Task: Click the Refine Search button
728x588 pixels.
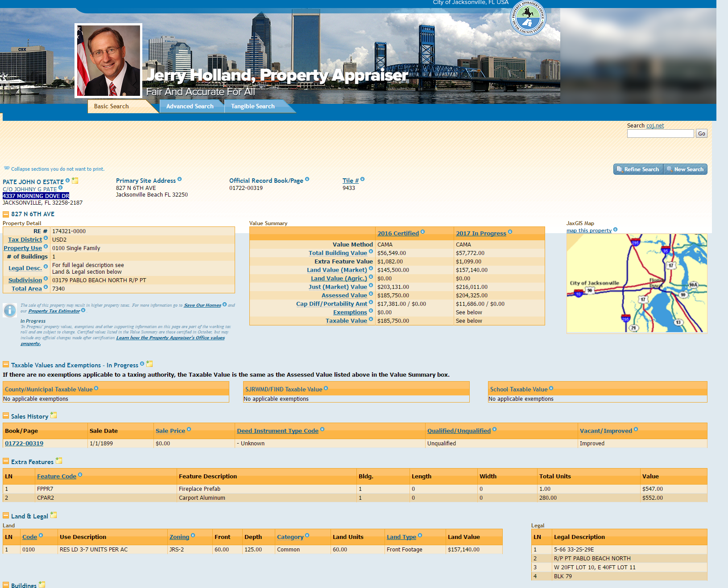Action: tap(638, 169)
